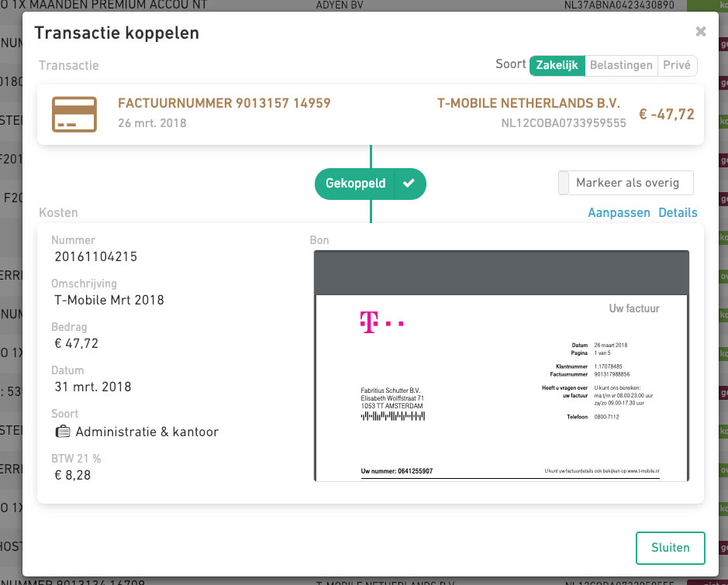
Task: Click the credit card transaction icon
Action: coord(74,114)
